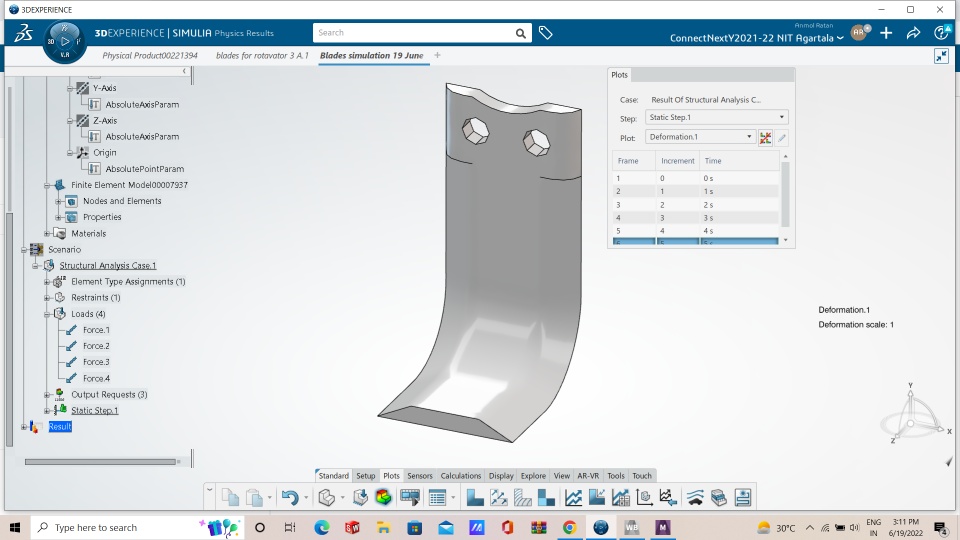Click the plot options icon beside Deformation.1
This screenshot has width=960, height=540.
click(765, 137)
